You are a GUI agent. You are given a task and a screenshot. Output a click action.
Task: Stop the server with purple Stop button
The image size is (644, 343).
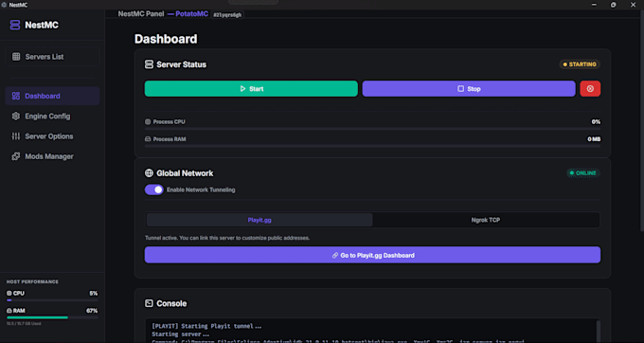click(x=469, y=89)
